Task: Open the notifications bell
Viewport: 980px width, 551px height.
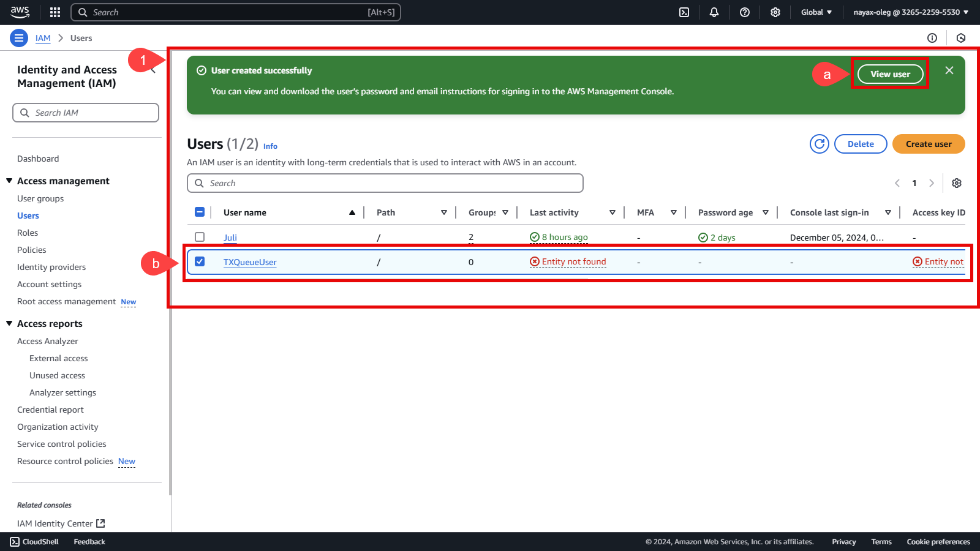Action: click(x=714, y=12)
